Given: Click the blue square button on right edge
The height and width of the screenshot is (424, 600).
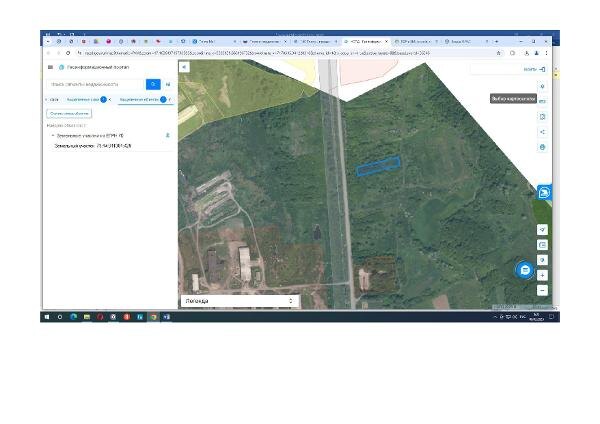Looking at the screenshot, I should click(544, 193).
